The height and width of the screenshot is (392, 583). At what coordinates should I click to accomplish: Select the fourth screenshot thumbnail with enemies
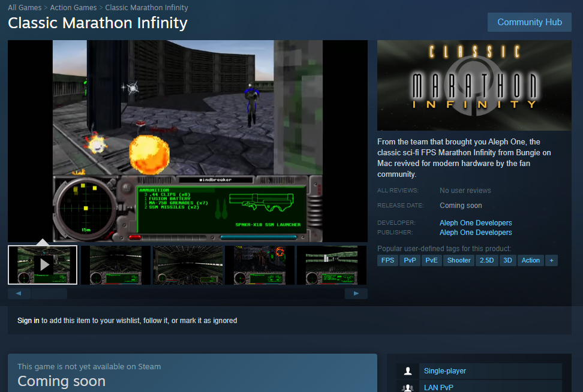click(x=260, y=265)
